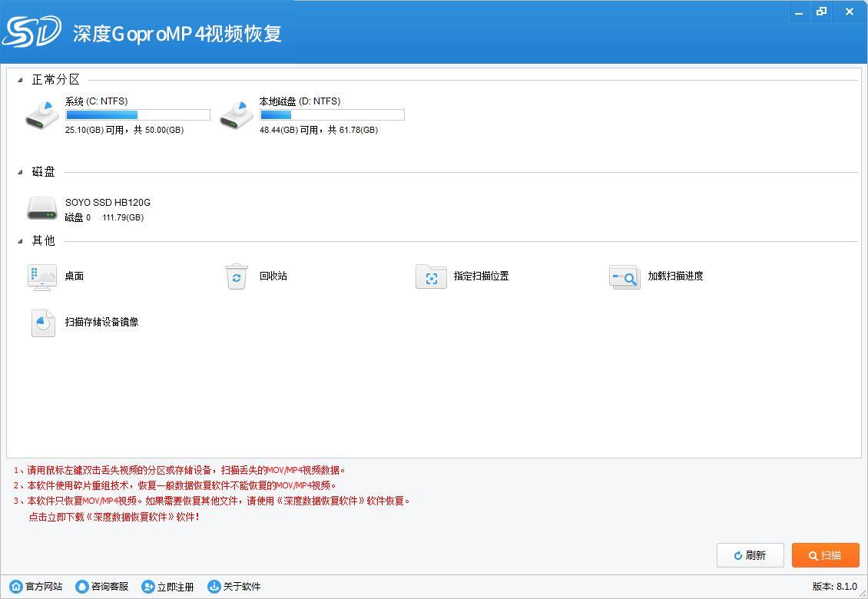
Task: Click the 加载扫描进度 load progress icon
Action: [624, 276]
